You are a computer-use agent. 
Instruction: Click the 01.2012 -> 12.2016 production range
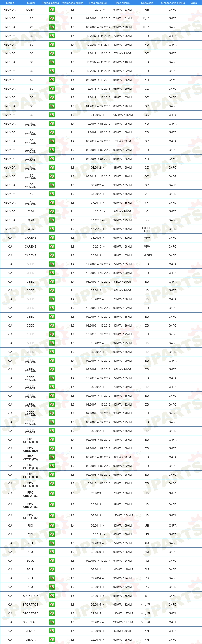[98, 106]
